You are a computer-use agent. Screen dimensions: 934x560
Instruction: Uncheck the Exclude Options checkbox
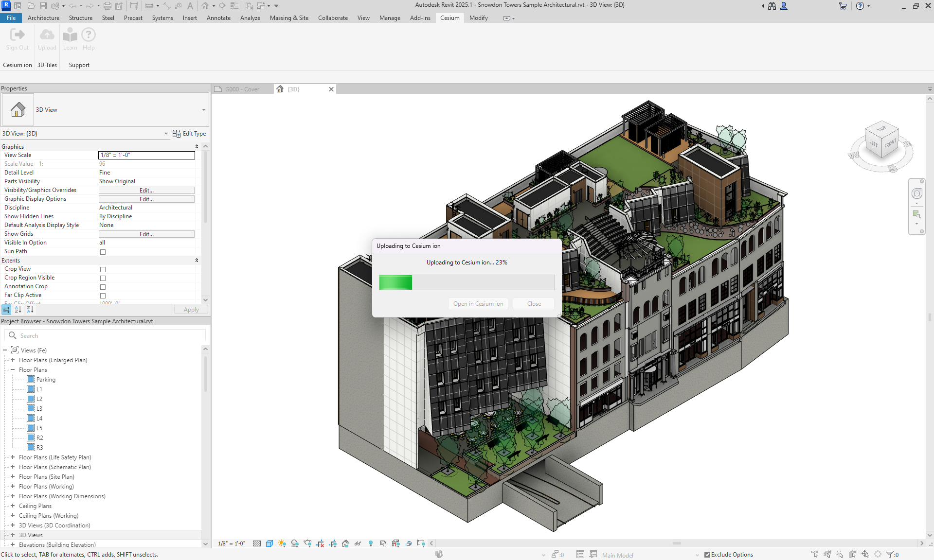click(707, 555)
